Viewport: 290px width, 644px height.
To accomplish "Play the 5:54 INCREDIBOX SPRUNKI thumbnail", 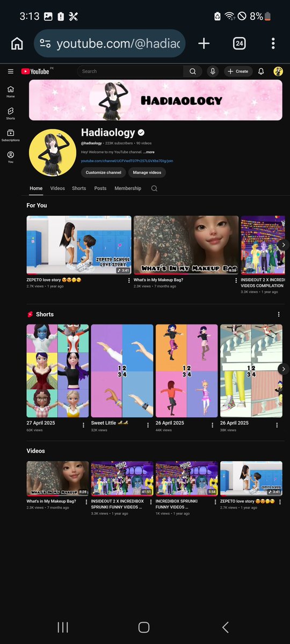I will [x=186, y=479].
